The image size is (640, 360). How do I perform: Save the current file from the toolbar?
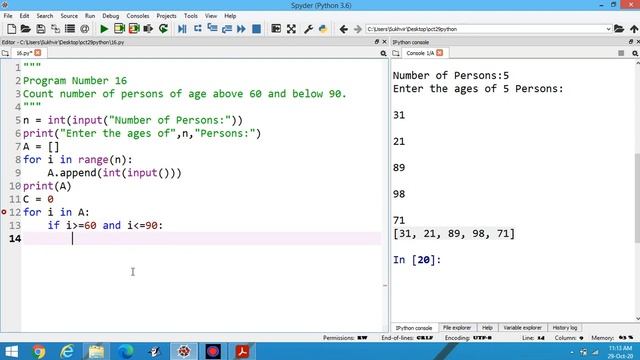point(40,29)
